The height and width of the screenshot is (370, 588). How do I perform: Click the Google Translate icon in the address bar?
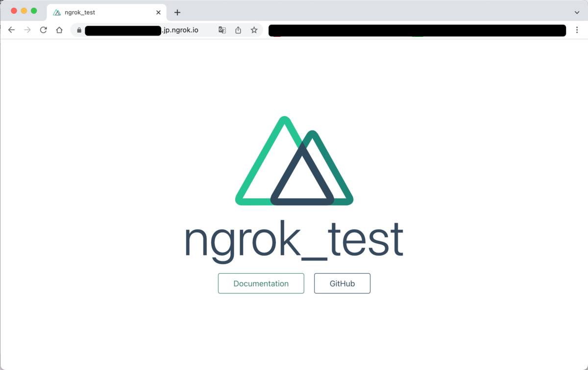pyautogui.click(x=222, y=30)
